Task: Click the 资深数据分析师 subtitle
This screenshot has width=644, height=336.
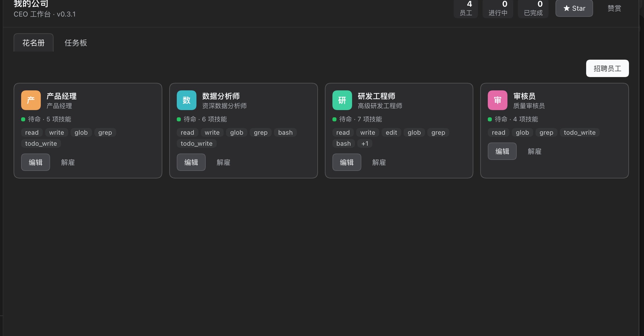Action: pyautogui.click(x=225, y=106)
